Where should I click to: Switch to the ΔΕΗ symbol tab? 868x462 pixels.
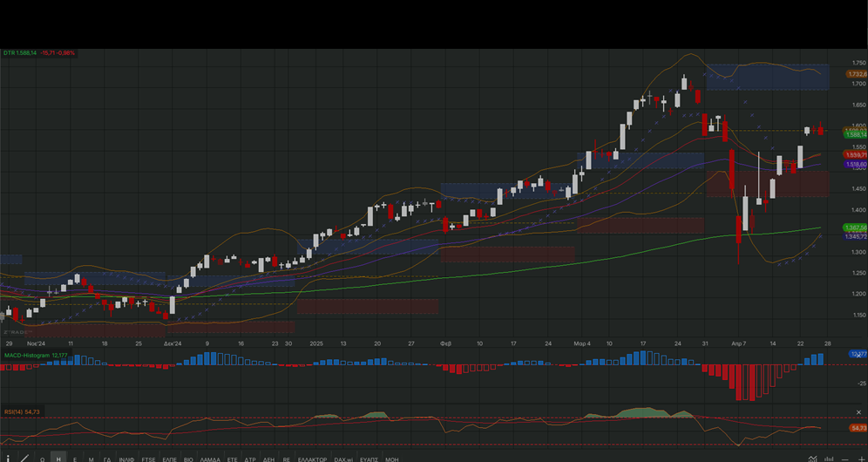[x=268, y=459]
